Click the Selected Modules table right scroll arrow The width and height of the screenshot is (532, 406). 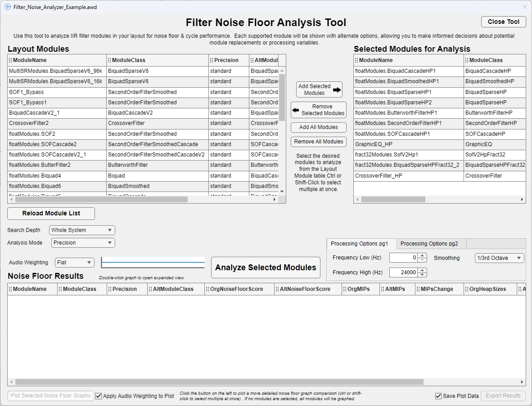coord(522,200)
